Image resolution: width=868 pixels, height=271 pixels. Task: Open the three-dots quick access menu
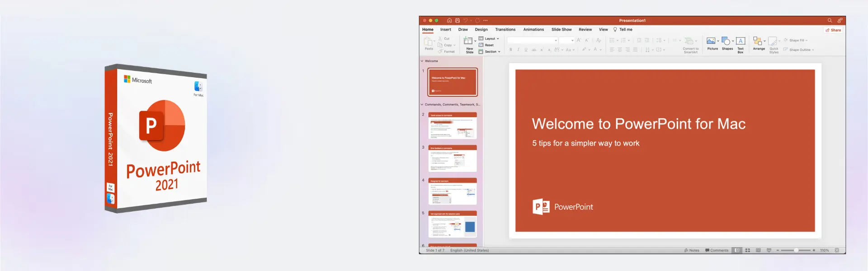click(x=486, y=20)
